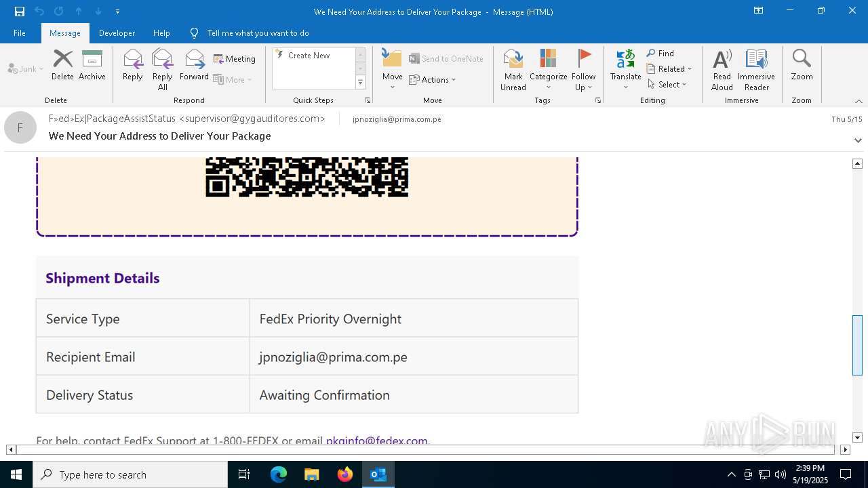The image size is (868, 488).
Task: Click the Tell me what you want to do box
Action: point(258,33)
